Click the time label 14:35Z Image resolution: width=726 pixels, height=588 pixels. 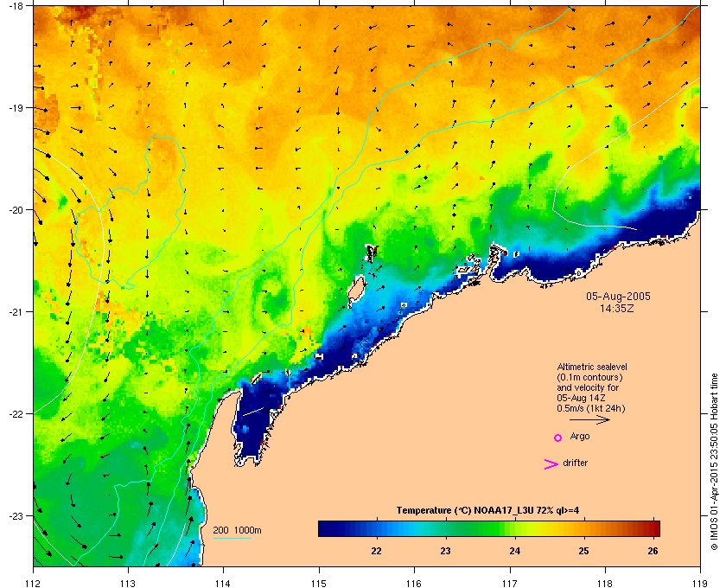[x=617, y=308]
